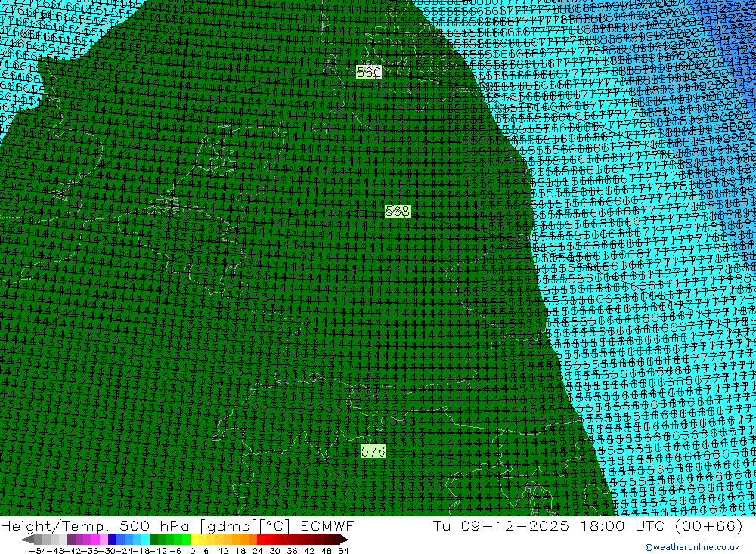Click the '[gdmp]' unit label in title

click(229, 526)
